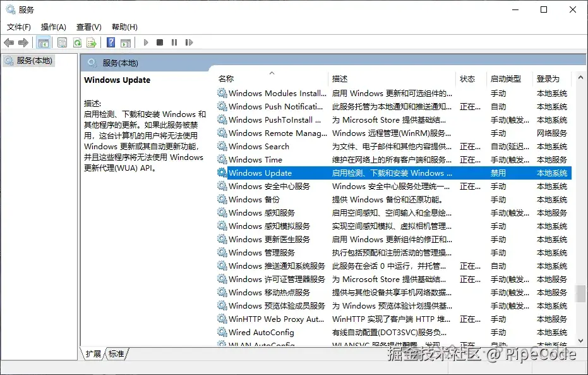Click the gear icon of Windows Time
Viewport: 588px width, 375px height.
click(x=222, y=159)
